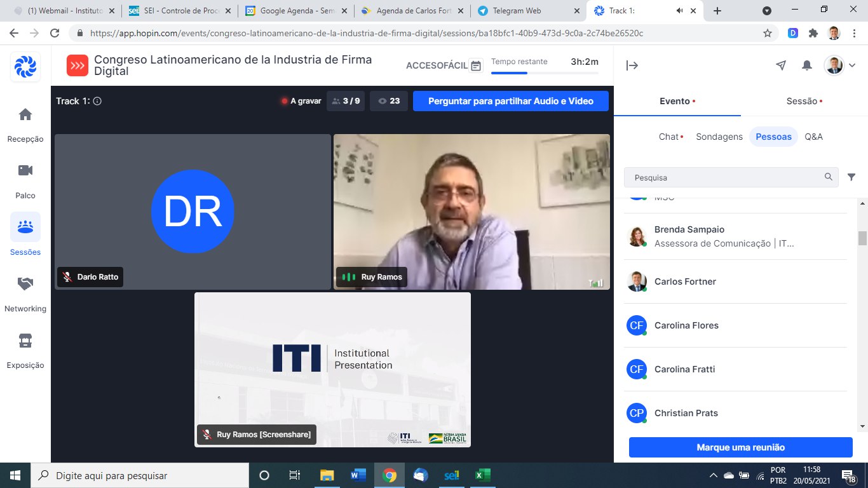Collapse the side panel with the arrow icon
Screen dimensions: 868x488
coord(632,65)
